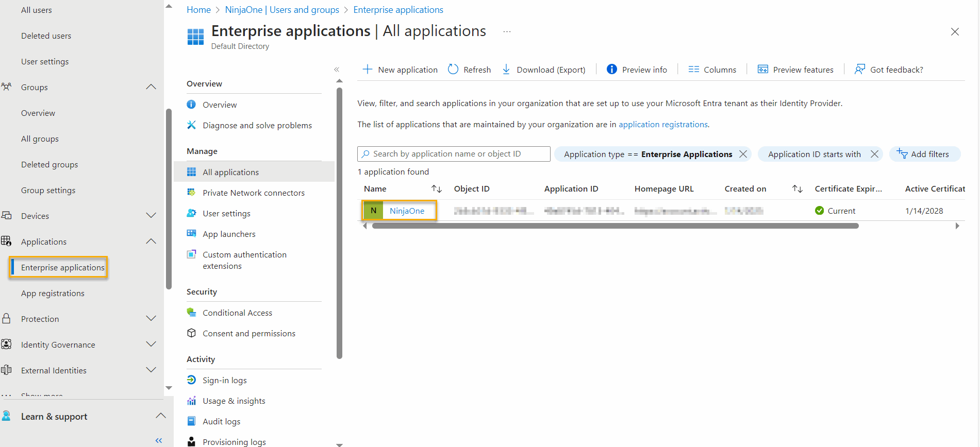Click the left navigation vertical scrollbar

[x=169, y=199]
